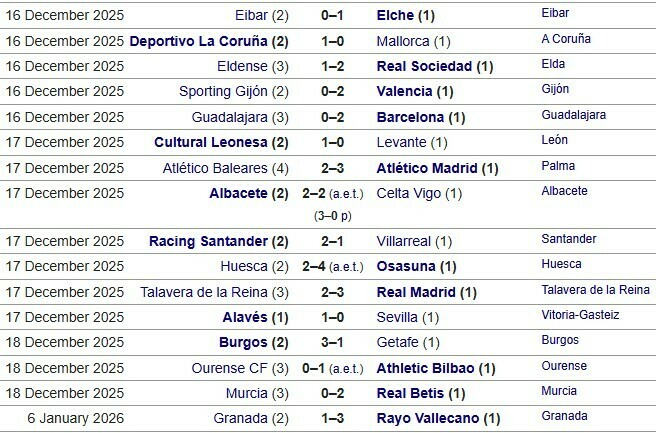Go to the Barcelona team page
The height and width of the screenshot is (433, 656).
point(411,116)
